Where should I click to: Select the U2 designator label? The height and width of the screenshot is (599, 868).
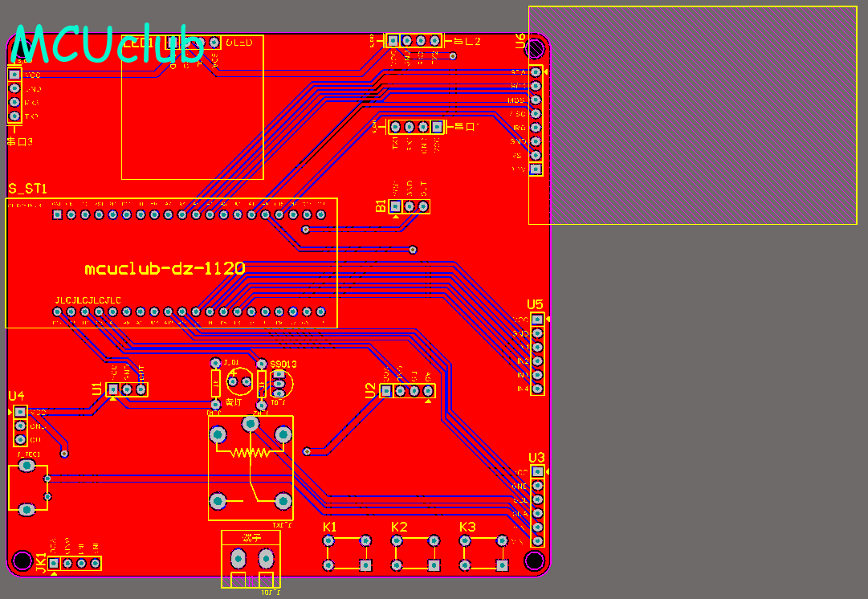(370, 390)
